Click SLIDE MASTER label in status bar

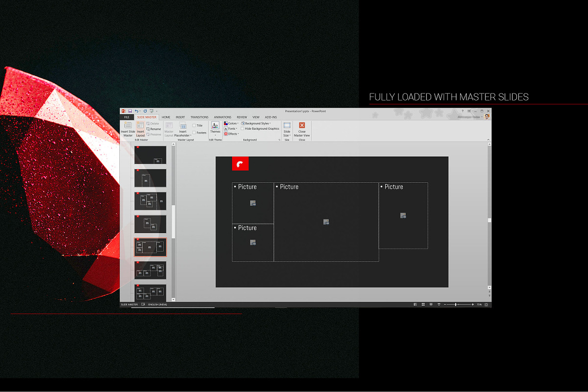130,305
